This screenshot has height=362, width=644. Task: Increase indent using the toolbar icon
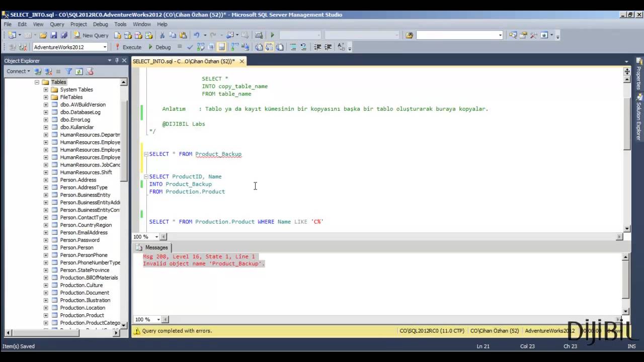(328, 47)
